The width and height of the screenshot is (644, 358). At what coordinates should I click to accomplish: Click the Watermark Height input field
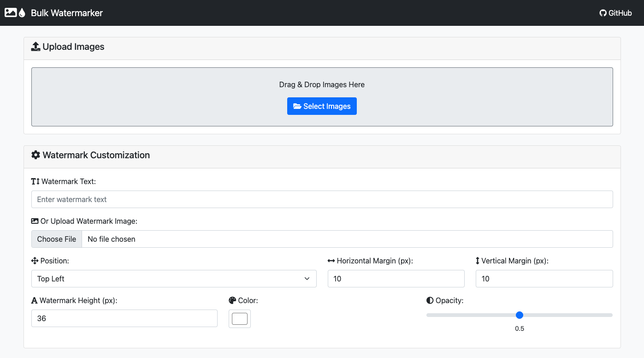coord(124,318)
